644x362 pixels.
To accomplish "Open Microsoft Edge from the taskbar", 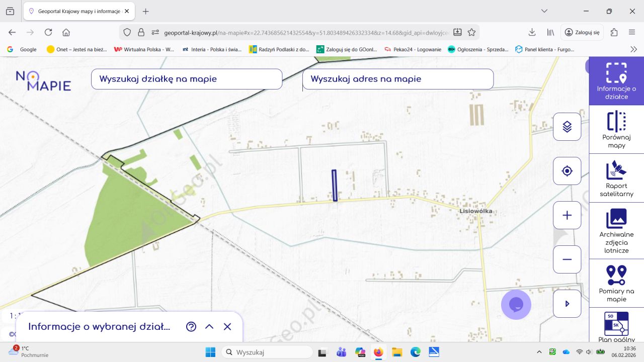I will click(x=415, y=352).
